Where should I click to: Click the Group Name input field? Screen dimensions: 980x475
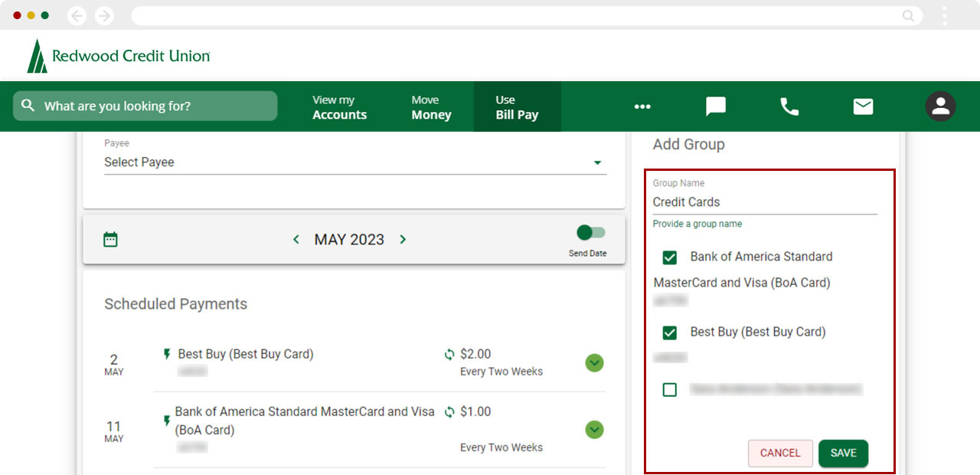[765, 202]
